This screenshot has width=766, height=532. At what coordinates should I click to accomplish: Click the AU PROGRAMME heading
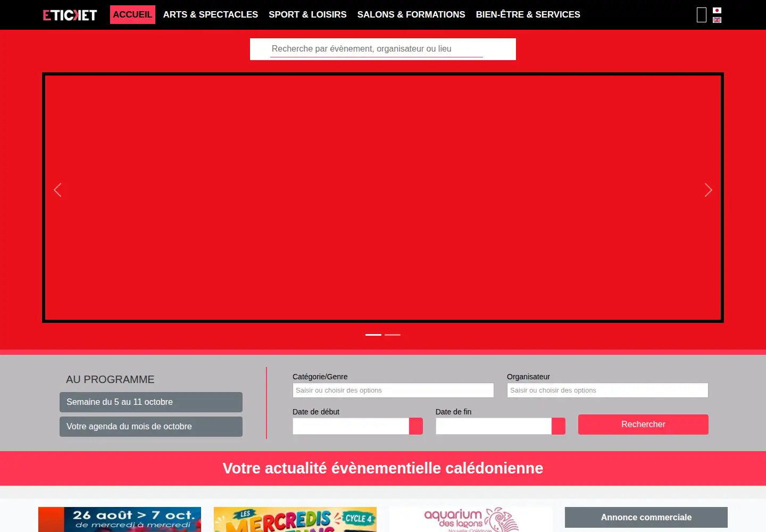point(110,379)
